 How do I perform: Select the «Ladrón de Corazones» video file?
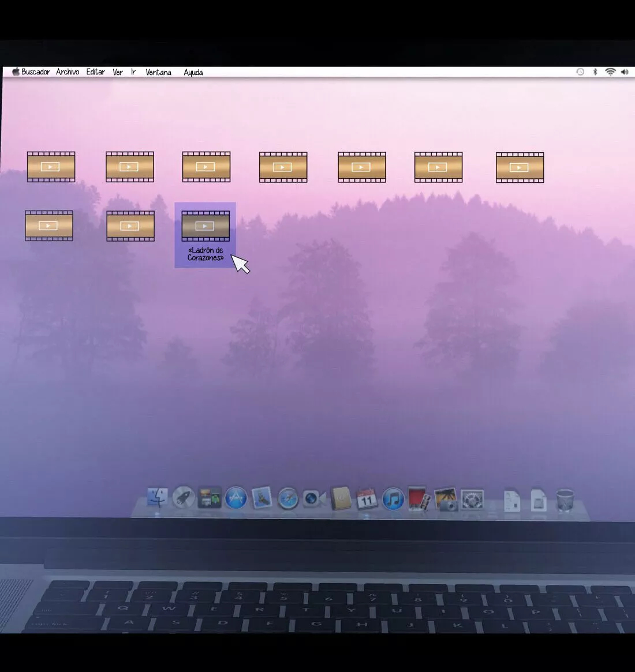[206, 226]
